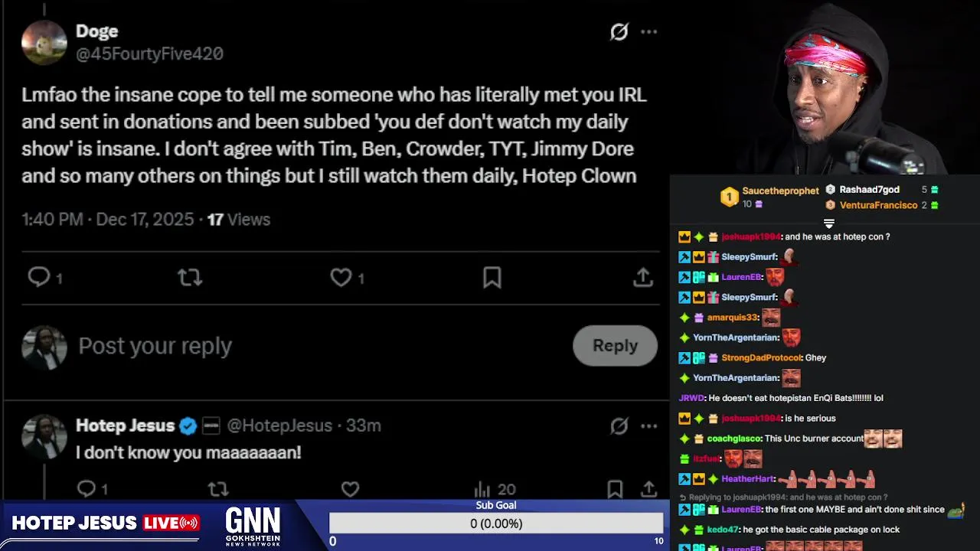Open the three-dot menu on Hotep Jesus's reply
The height and width of the screenshot is (551, 980).
pos(649,425)
